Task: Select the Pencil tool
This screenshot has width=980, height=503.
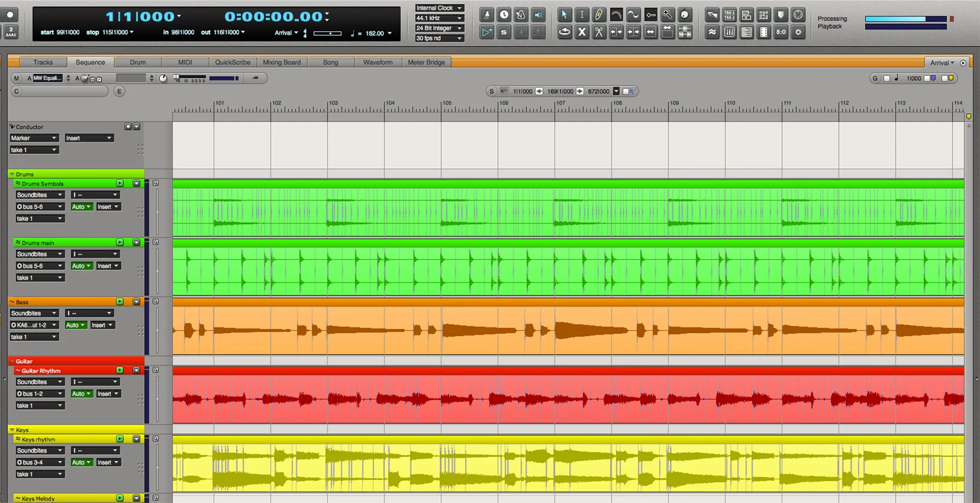Action: tap(599, 15)
